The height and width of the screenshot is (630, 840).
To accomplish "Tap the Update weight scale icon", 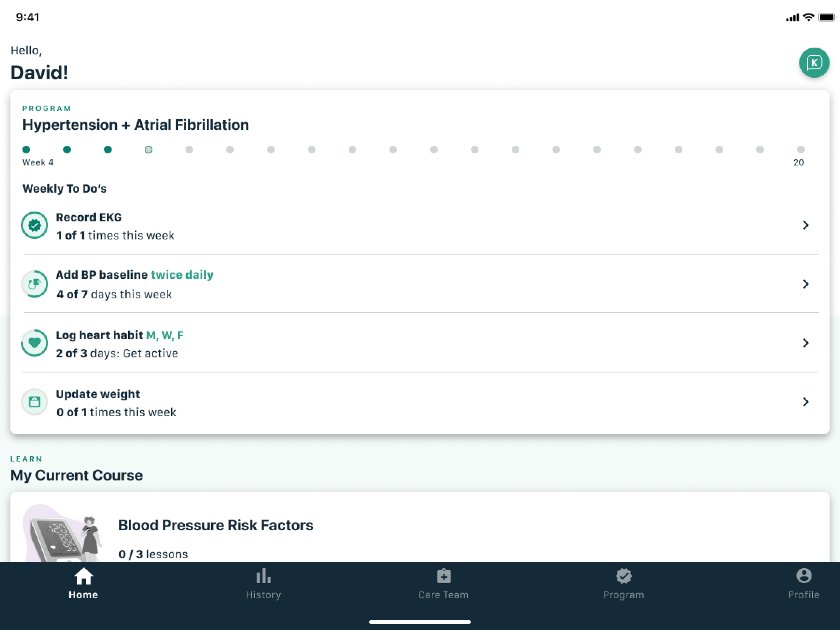I will (x=34, y=402).
